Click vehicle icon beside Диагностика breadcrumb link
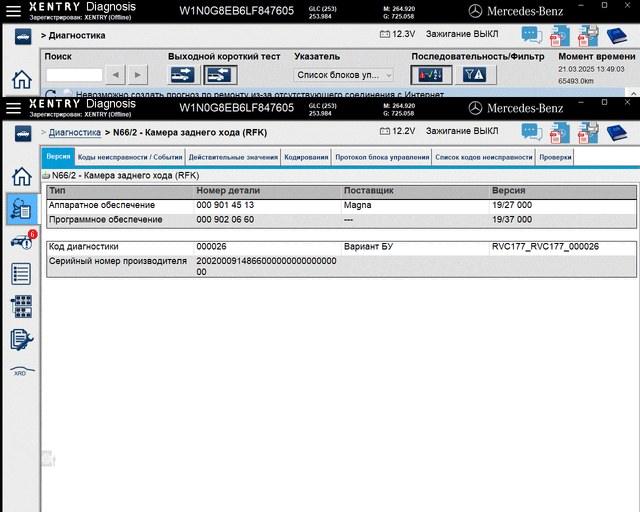Image resolution: width=640 pixels, height=512 pixels. (23, 134)
